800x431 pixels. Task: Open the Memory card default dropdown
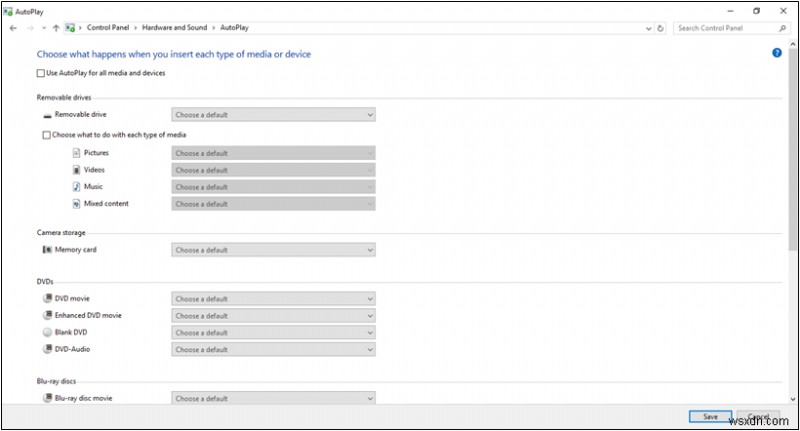273,250
